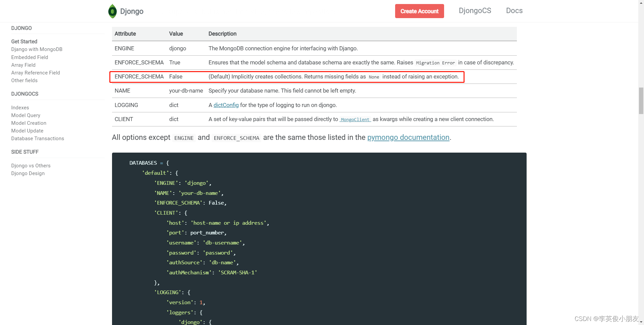Click the Djongo site title
644x325 pixels.
click(x=131, y=11)
